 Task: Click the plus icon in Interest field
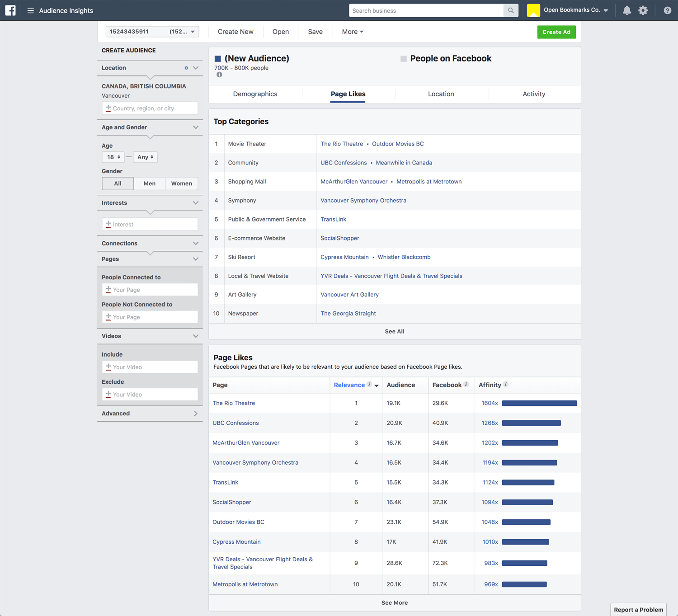click(108, 224)
